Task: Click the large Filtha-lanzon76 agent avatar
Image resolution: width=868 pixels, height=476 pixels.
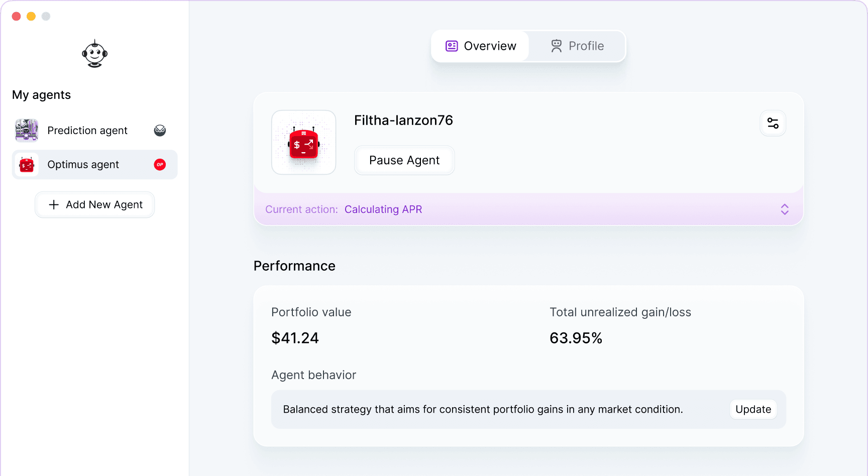Action: (x=304, y=143)
